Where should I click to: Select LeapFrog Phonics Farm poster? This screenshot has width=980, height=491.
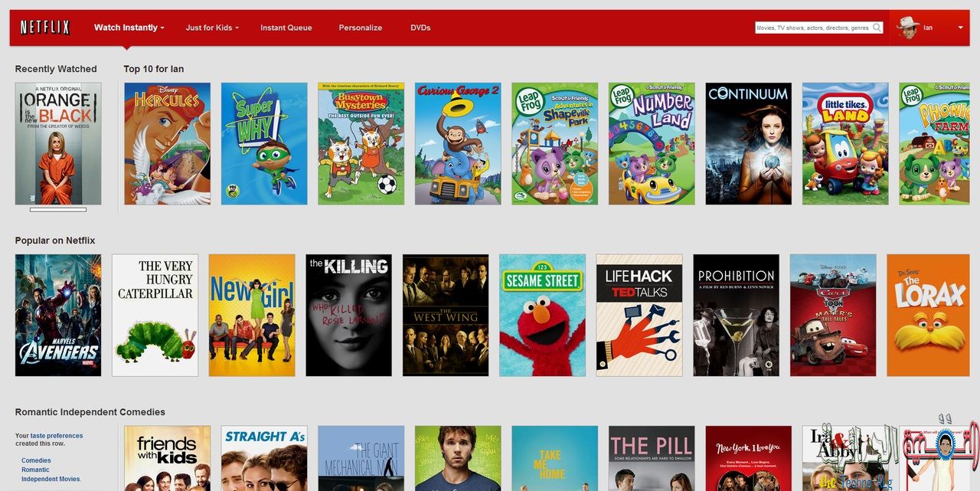click(x=934, y=144)
